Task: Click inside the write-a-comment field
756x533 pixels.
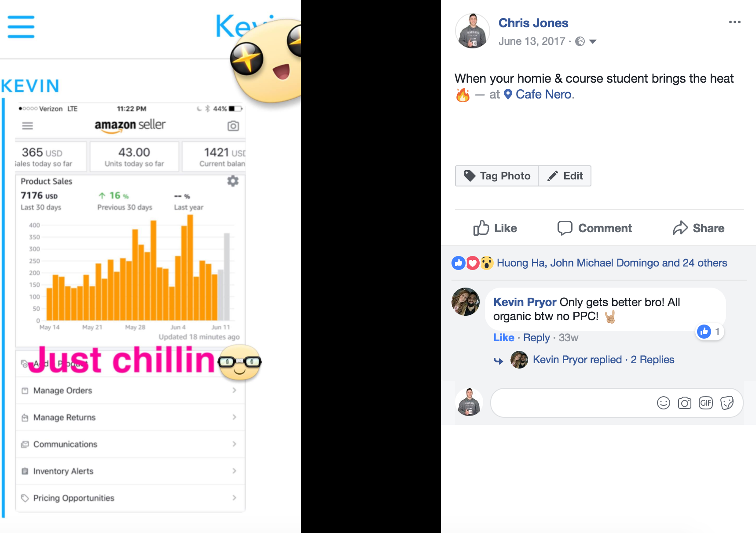Action: [x=572, y=403]
